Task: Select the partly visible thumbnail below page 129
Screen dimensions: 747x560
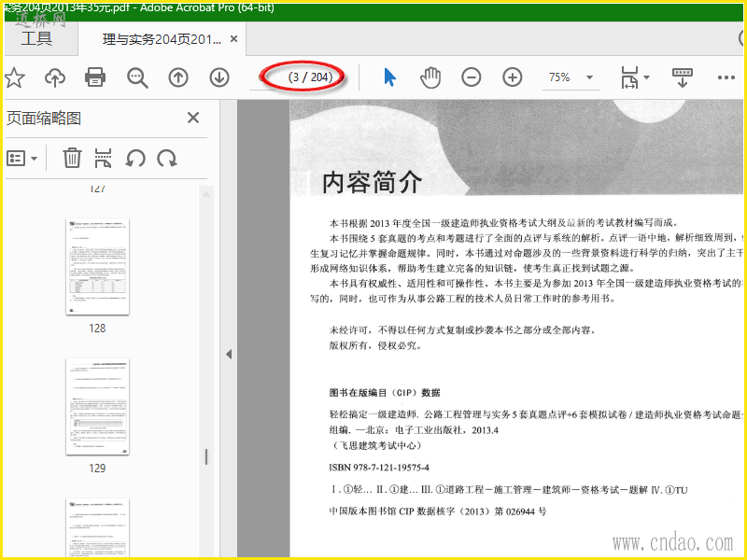Action: 97,527
